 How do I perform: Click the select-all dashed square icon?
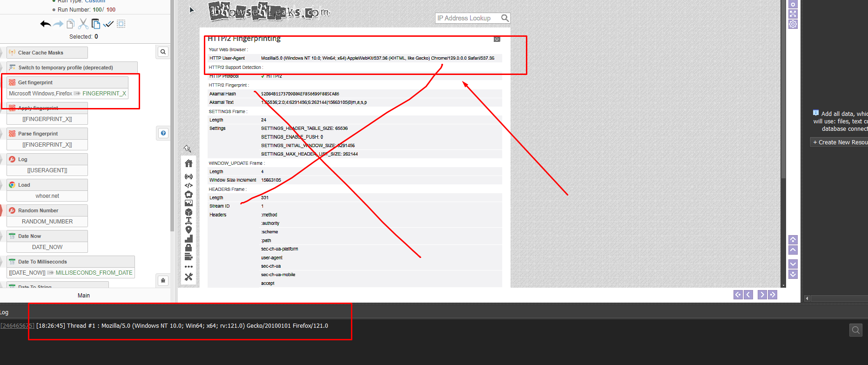point(121,24)
